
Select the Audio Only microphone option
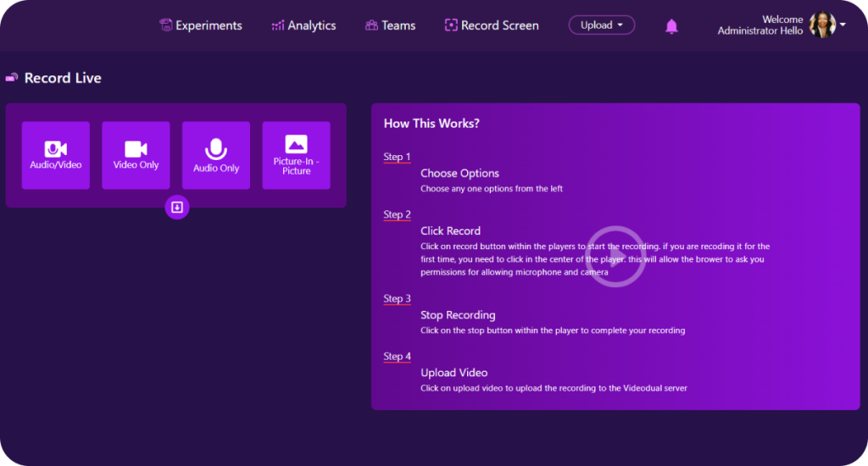pos(216,155)
